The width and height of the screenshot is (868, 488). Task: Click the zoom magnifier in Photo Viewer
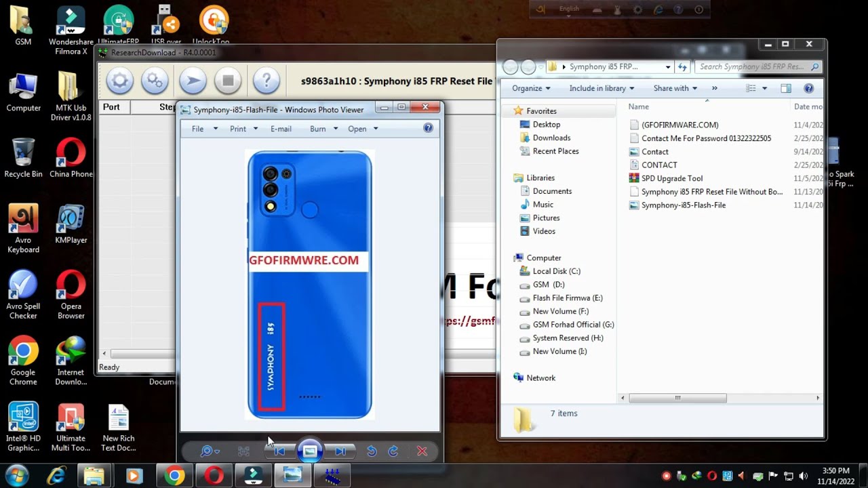210,451
